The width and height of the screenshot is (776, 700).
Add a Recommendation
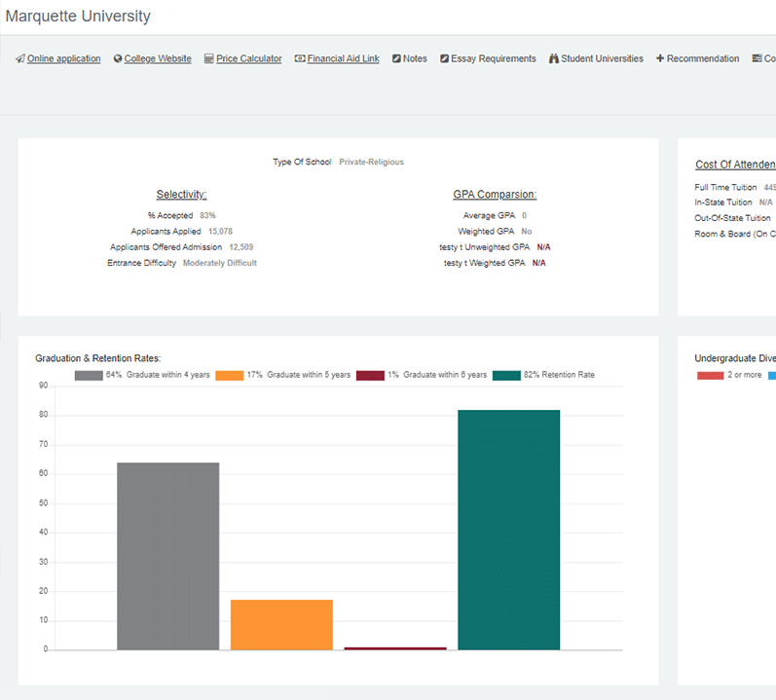[703, 58]
